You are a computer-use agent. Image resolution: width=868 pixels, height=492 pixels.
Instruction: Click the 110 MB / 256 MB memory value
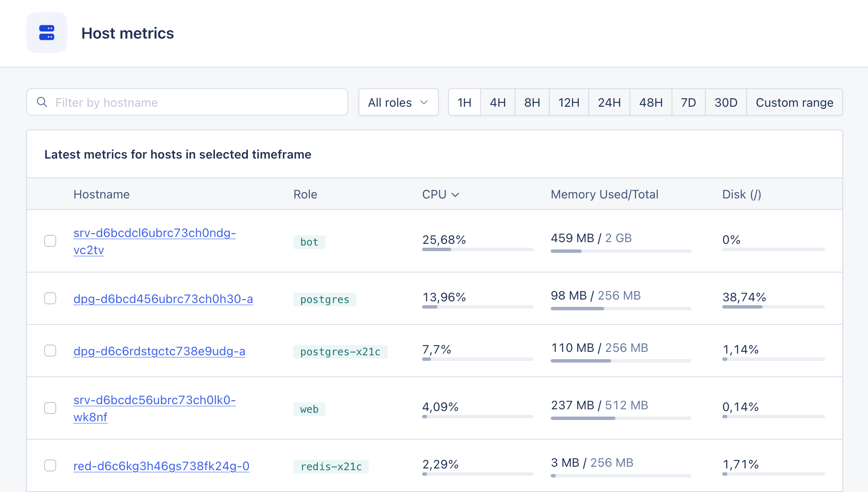[x=600, y=348]
